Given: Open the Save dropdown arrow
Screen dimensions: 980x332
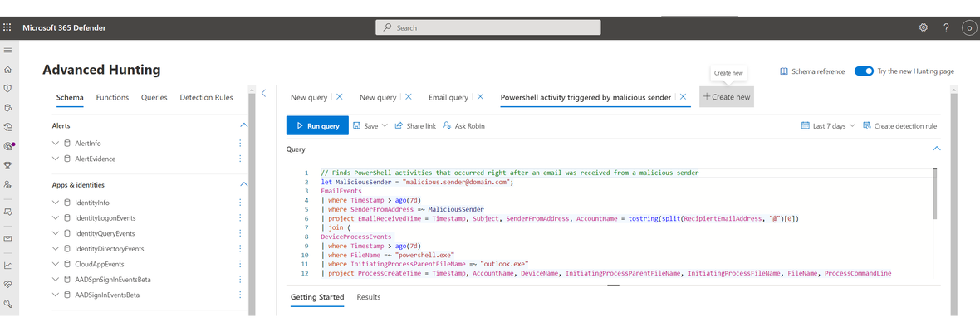Looking at the screenshot, I should coord(385,126).
